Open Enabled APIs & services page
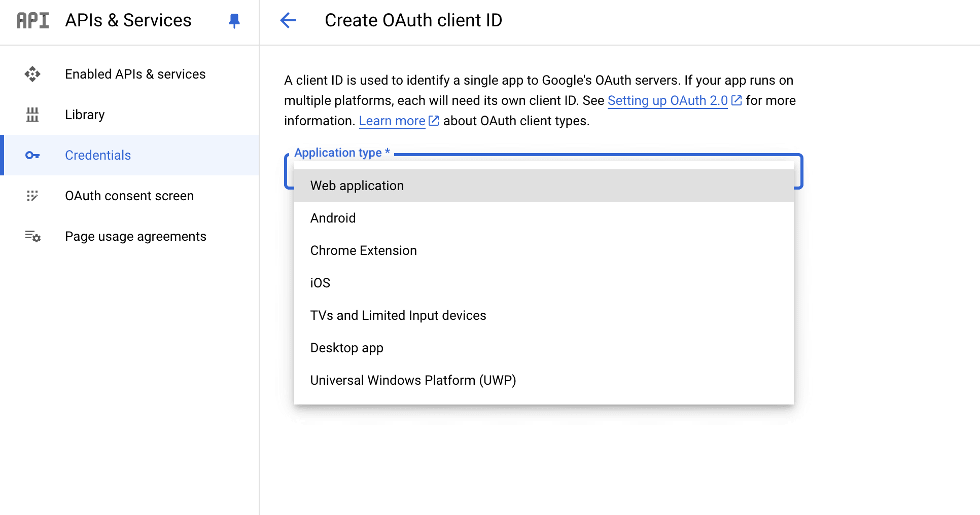This screenshot has width=980, height=515. pyautogui.click(x=129, y=74)
